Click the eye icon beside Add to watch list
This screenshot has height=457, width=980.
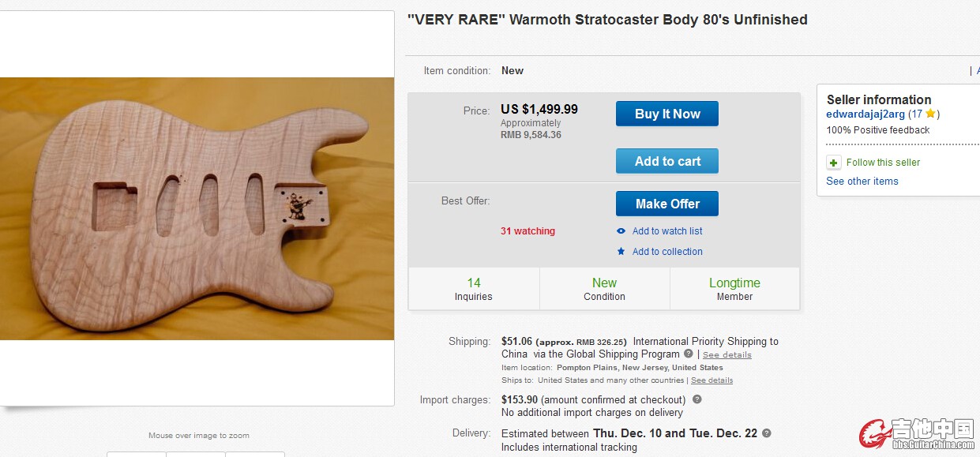tap(621, 231)
